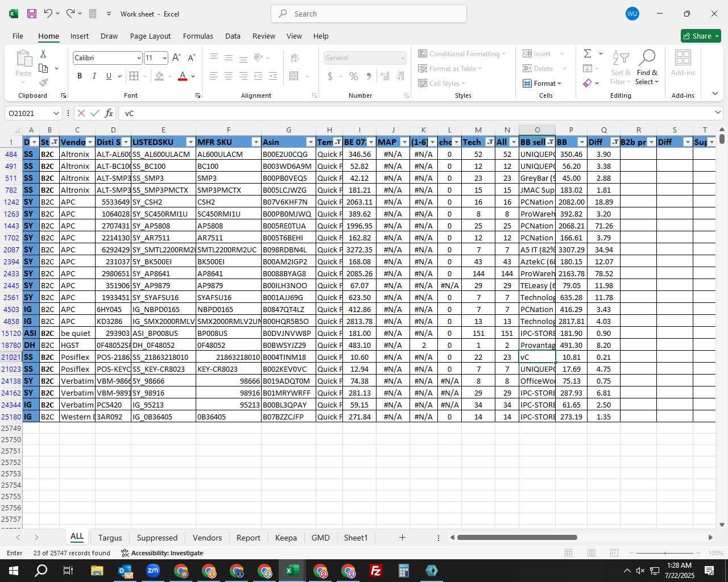The height and width of the screenshot is (582, 728).
Task: Click the Center align icon
Action: [229, 76]
